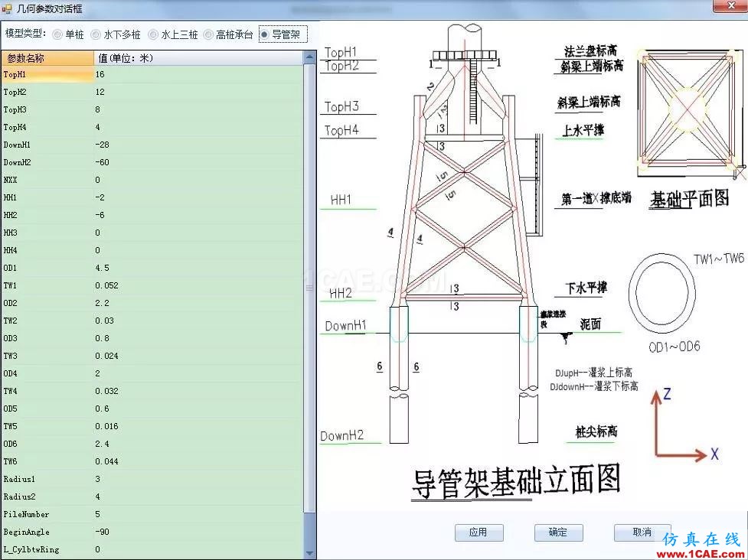
Task: Edit the PileNumber value 5
Action: pyautogui.click(x=198, y=514)
